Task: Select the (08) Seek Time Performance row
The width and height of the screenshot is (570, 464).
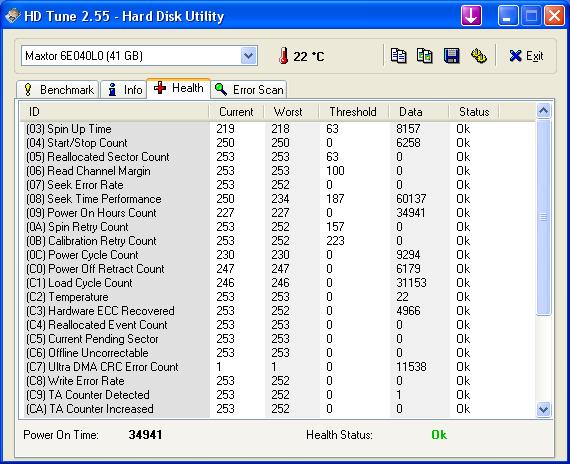Action: click(x=278, y=199)
